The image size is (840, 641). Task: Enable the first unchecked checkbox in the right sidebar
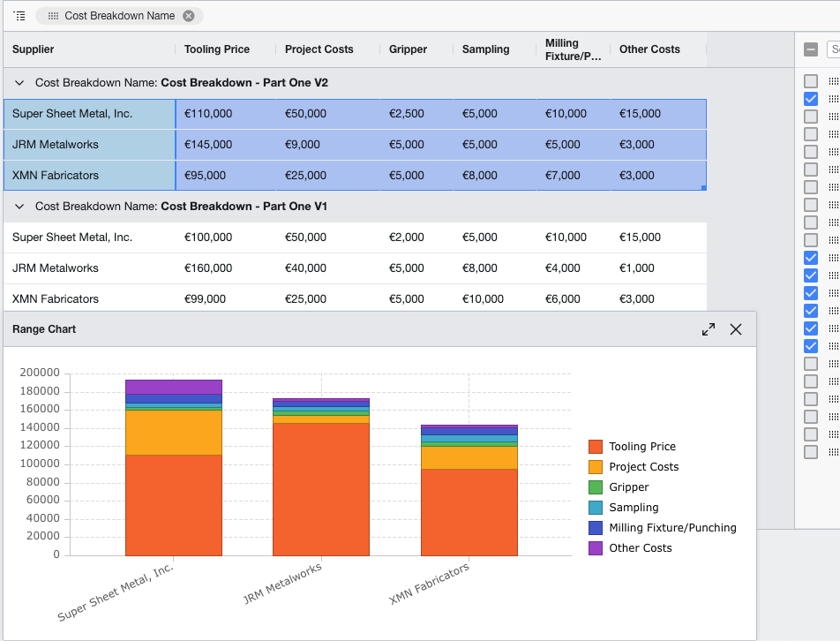(x=810, y=81)
